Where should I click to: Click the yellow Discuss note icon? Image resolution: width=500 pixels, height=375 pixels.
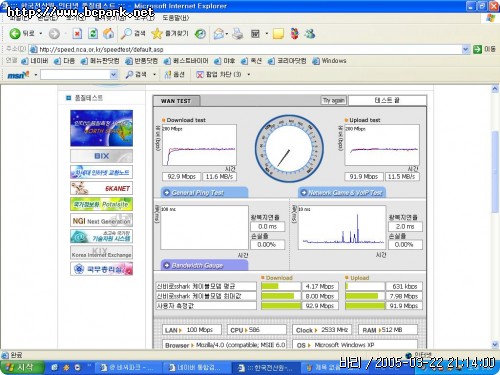[278, 33]
